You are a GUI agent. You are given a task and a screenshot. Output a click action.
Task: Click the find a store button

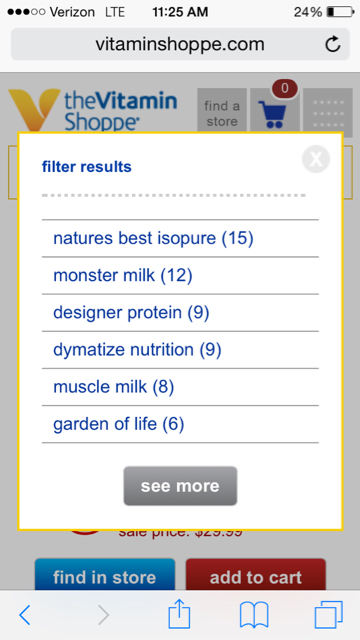click(x=222, y=110)
